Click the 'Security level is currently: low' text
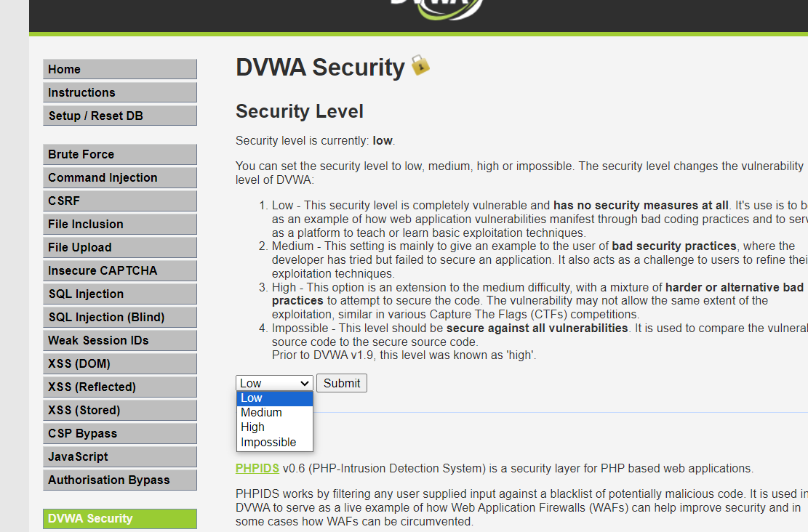 coord(316,140)
